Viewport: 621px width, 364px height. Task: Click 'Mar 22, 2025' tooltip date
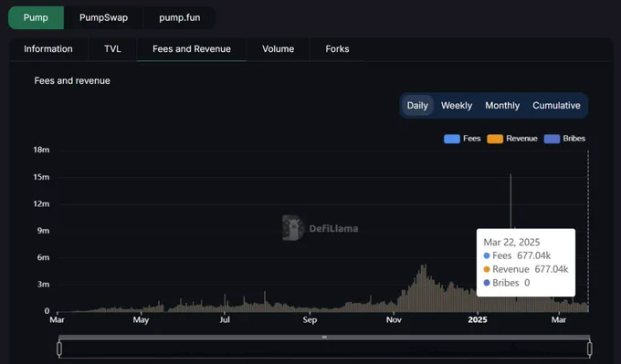511,242
